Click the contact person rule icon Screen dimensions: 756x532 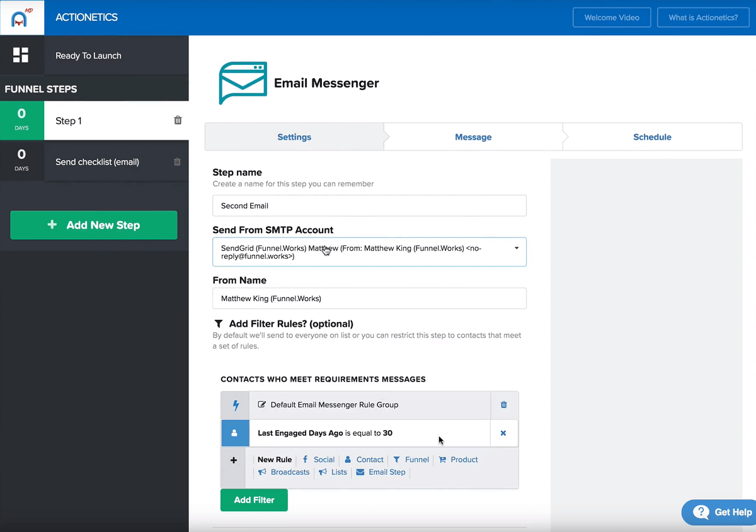(x=235, y=433)
